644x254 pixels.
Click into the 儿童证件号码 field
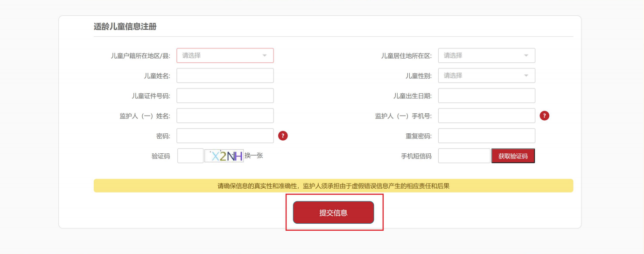pos(225,96)
